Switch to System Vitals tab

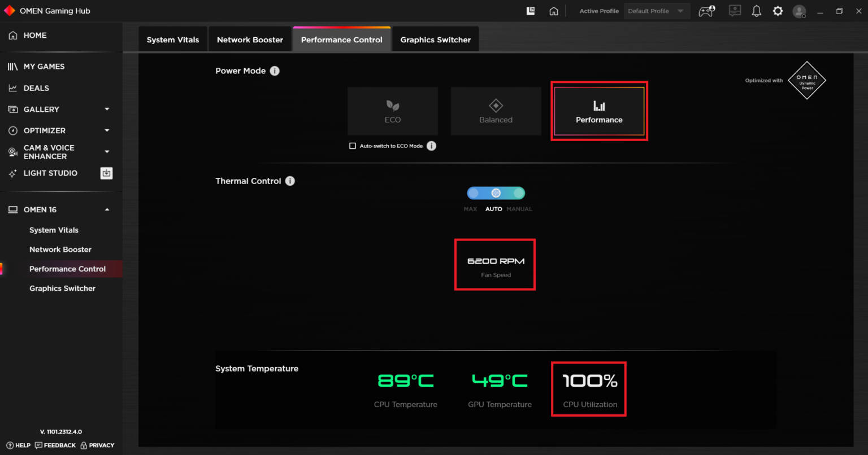[x=173, y=40]
